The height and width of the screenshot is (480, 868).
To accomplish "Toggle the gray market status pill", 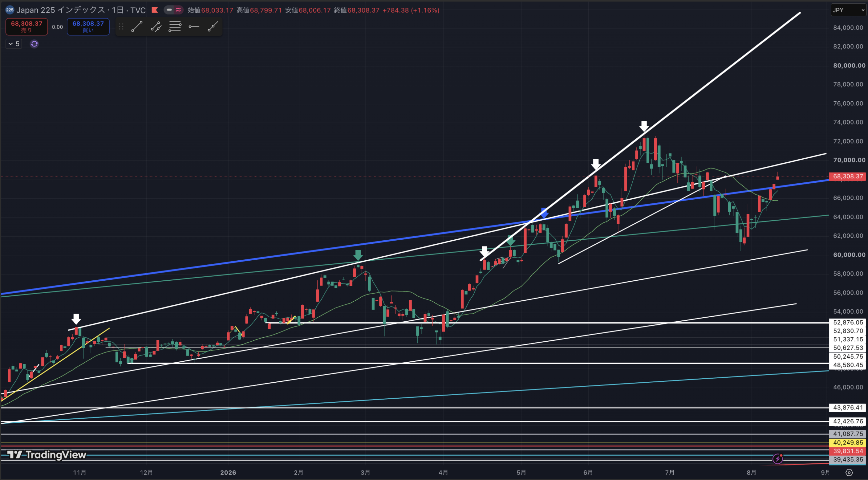I will coord(169,10).
